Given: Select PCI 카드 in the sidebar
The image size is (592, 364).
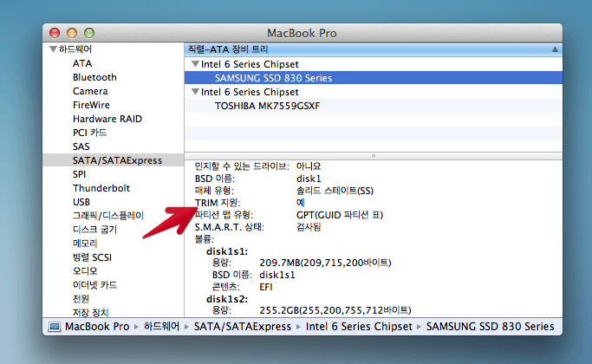Looking at the screenshot, I should click(x=89, y=133).
